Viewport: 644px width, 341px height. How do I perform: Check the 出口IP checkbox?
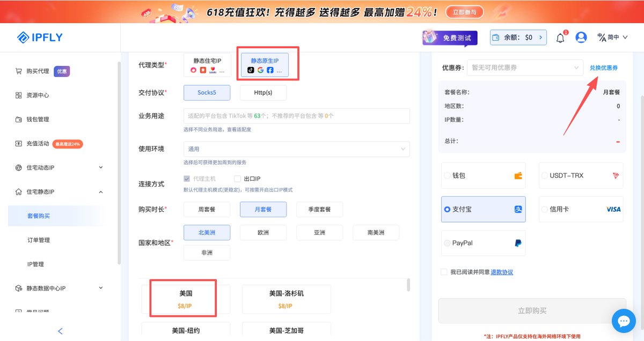[238, 179]
